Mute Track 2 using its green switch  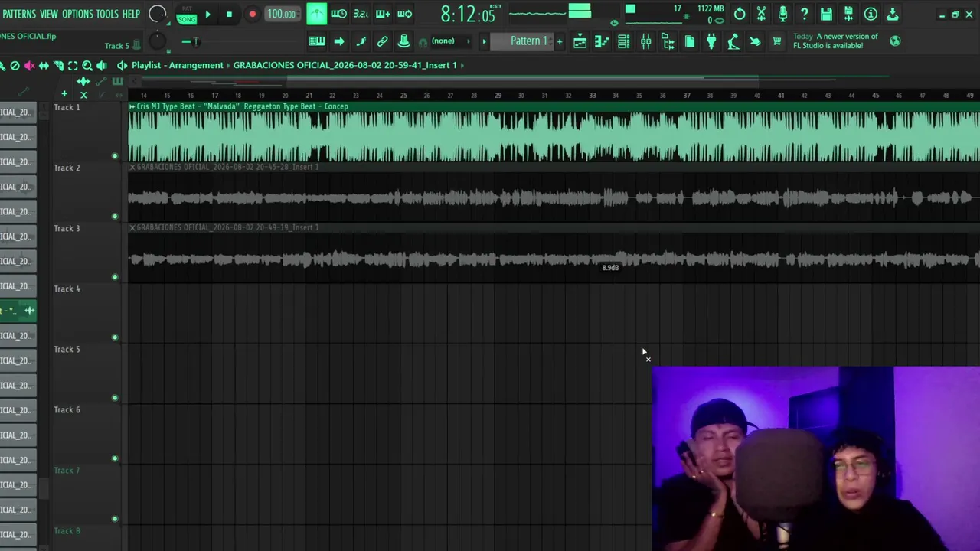(115, 217)
